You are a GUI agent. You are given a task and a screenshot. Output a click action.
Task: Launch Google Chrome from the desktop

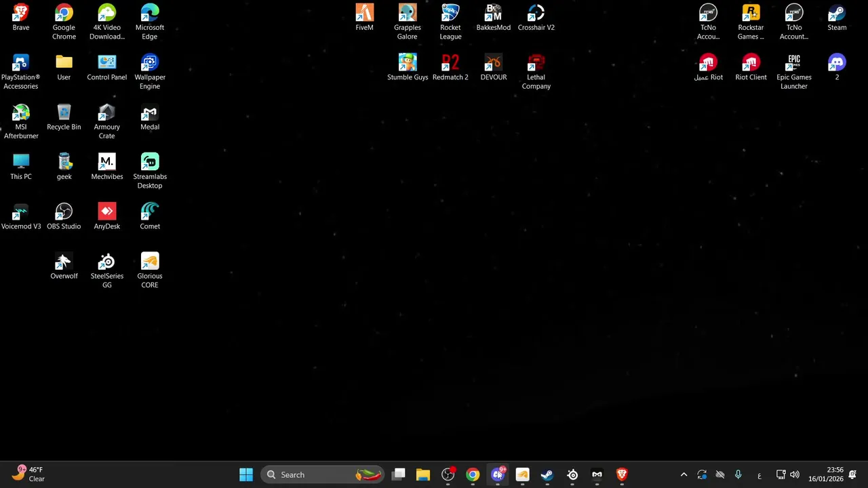pyautogui.click(x=64, y=22)
